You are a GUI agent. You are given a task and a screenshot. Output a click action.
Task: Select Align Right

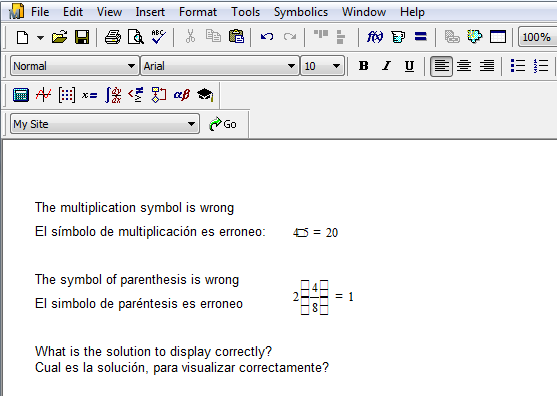pos(487,66)
